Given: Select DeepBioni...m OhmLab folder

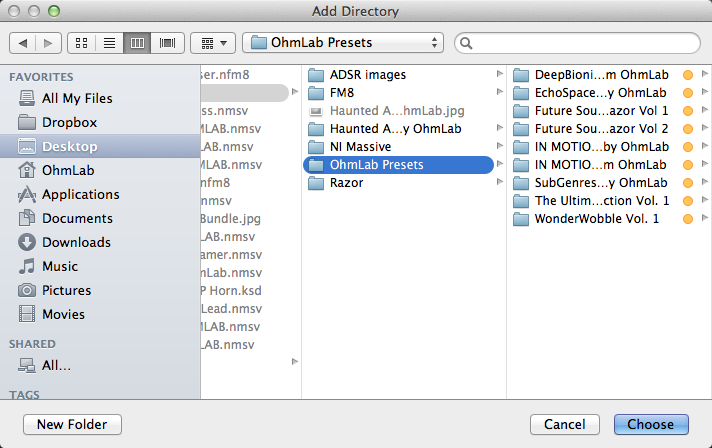Looking at the screenshot, I should [608, 74].
